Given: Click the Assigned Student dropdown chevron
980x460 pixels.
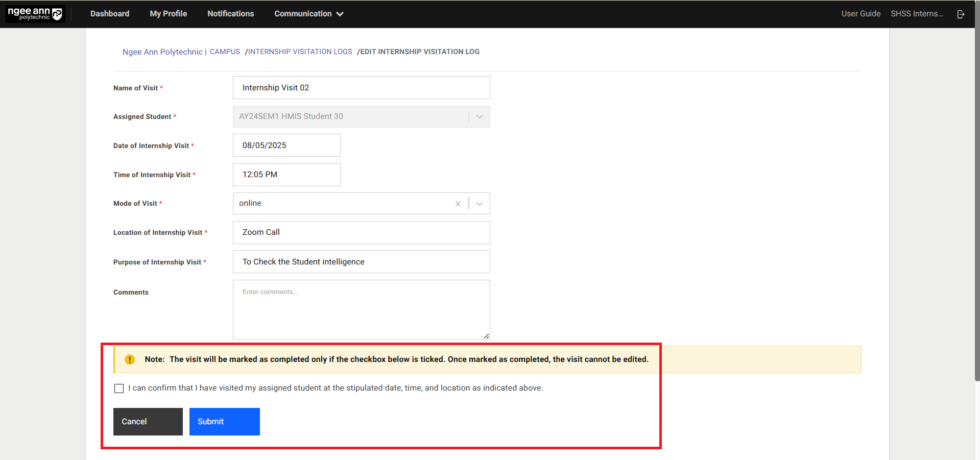Looking at the screenshot, I should point(479,116).
